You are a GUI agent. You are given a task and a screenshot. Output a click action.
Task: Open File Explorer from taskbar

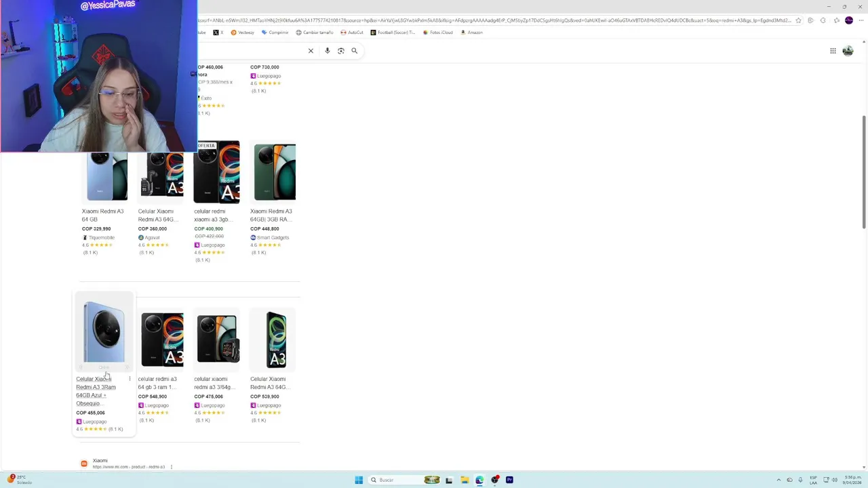(465, 480)
